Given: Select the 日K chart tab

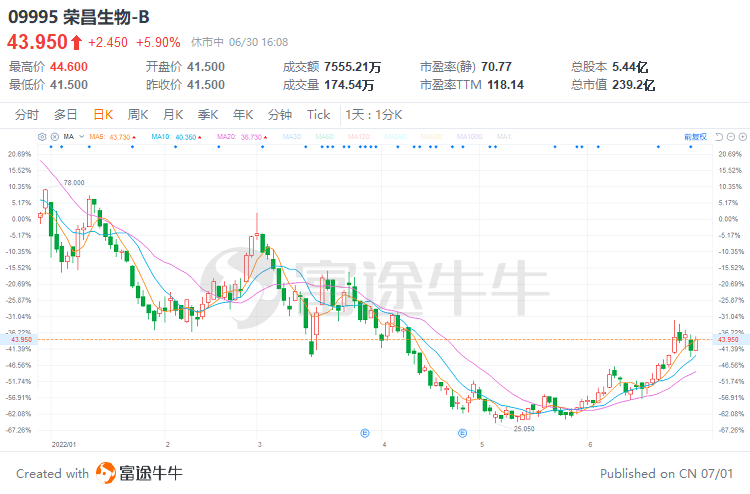Looking at the screenshot, I should [x=103, y=115].
